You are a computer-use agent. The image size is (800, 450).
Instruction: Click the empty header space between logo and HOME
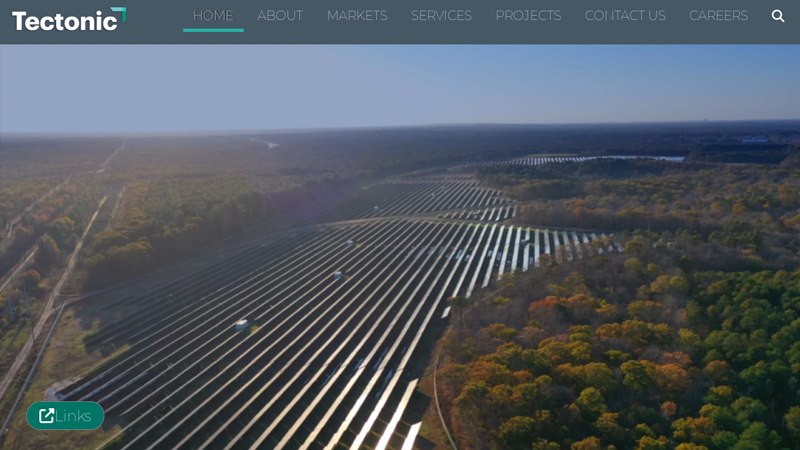coord(155,18)
